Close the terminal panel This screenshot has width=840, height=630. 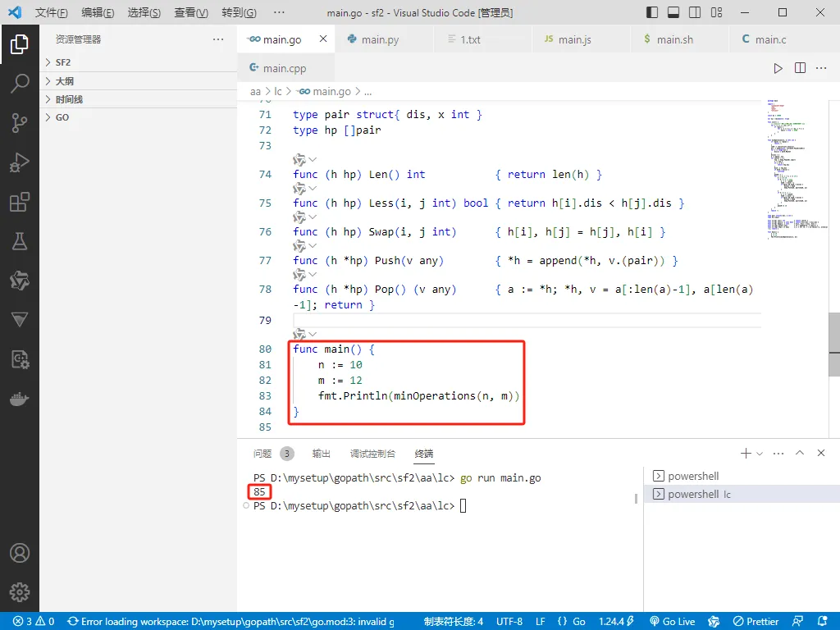pyautogui.click(x=820, y=453)
